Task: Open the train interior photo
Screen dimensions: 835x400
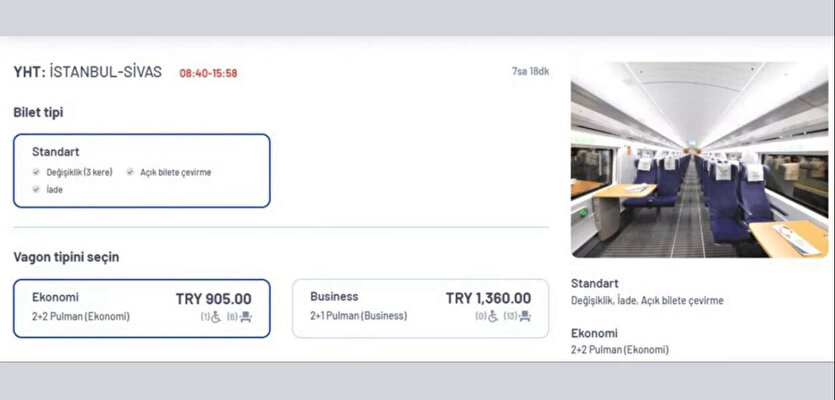Action: (699, 160)
